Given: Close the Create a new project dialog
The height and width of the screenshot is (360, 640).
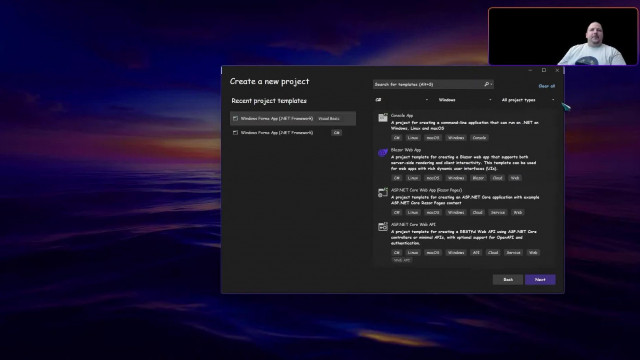Looking at the screenshot, I should coord(557,70).
